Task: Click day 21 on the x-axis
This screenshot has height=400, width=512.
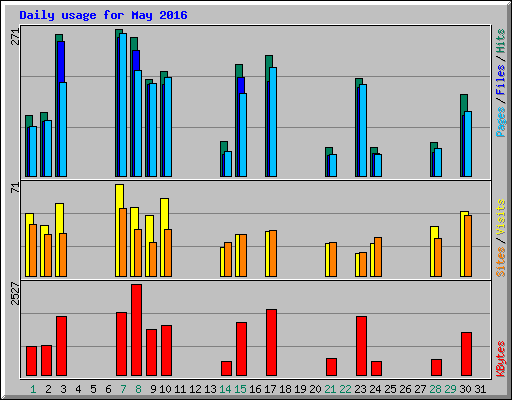Action: (330, 389)
